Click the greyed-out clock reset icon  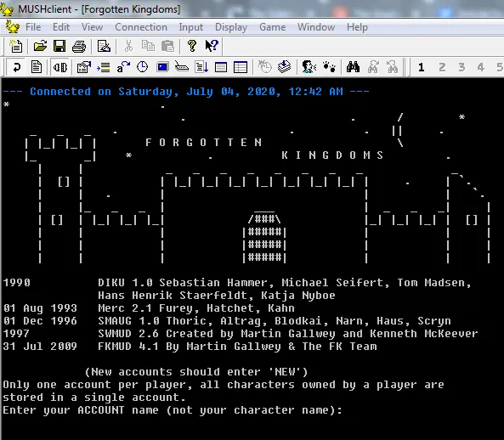pyautogui.click(x=265, y=67)
